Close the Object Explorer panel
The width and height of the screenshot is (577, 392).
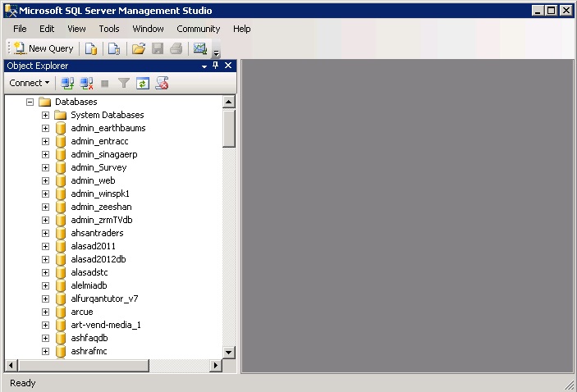click(x=228, y=66)
